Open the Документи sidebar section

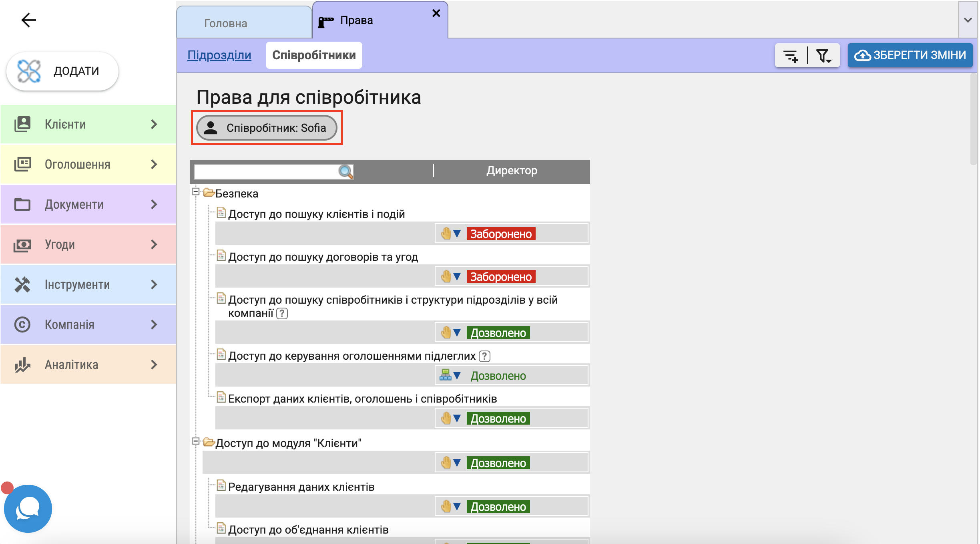coord(88,204)
